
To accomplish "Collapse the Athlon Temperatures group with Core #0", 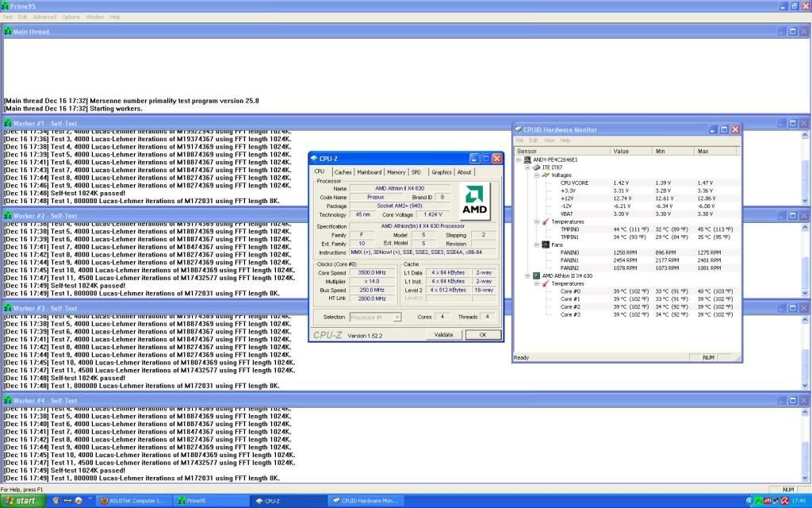I will coord(537,283).
